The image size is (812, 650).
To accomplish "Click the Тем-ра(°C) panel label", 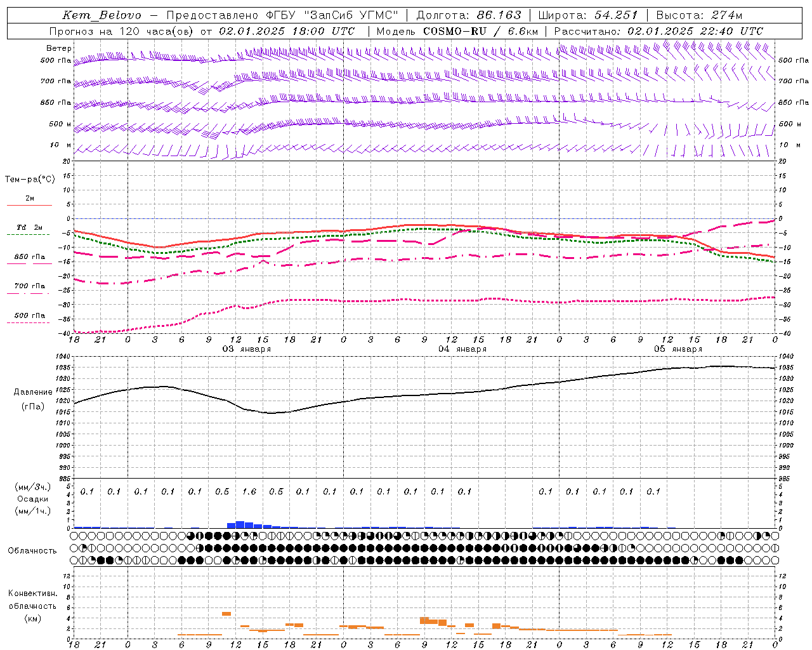I will (x=30, y=180).
